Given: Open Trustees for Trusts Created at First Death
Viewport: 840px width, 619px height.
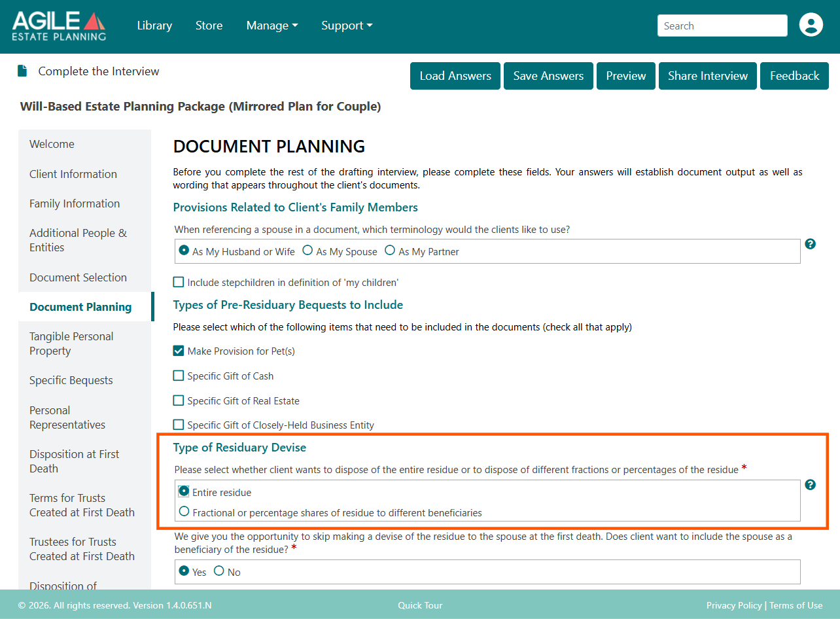Looking at the screenshot, I should [x=84, y=549].
